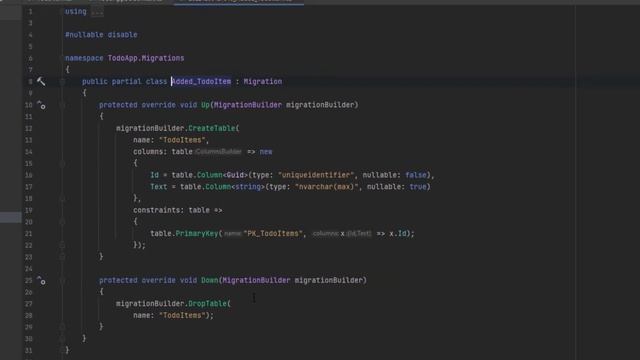Click the Up method name
Viewport: 640px width, 360px height.
click(x=205, y=105)
